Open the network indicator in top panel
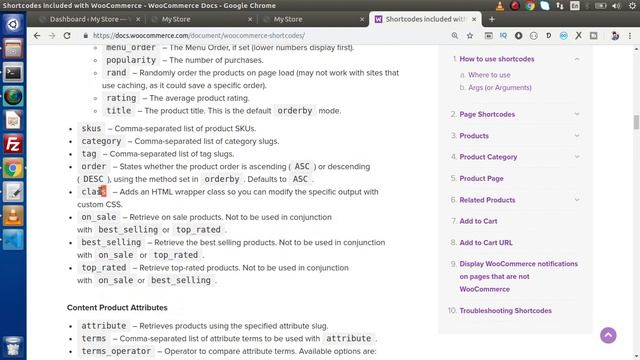The height and width of the screenshot is (360, 640). coord(560,6)
